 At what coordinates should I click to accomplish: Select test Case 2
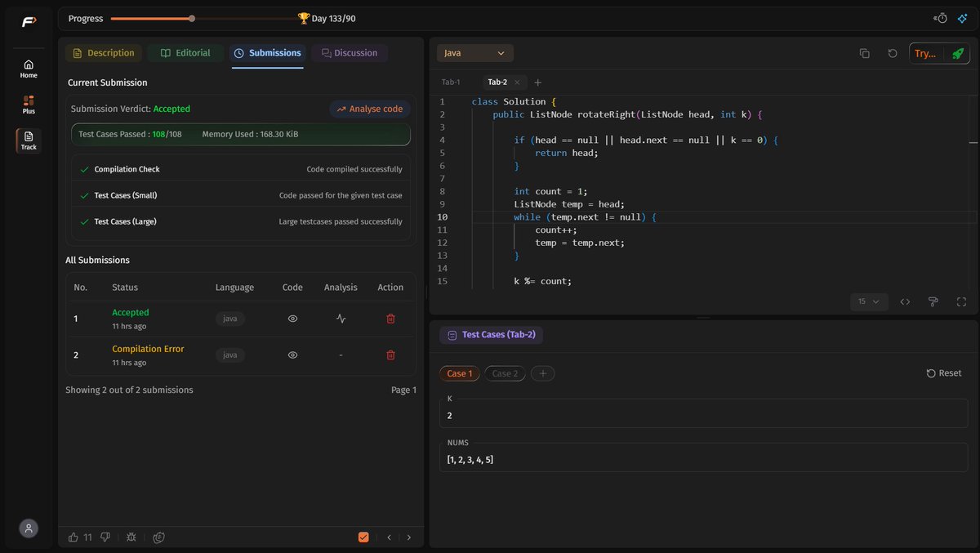(505, 373)
